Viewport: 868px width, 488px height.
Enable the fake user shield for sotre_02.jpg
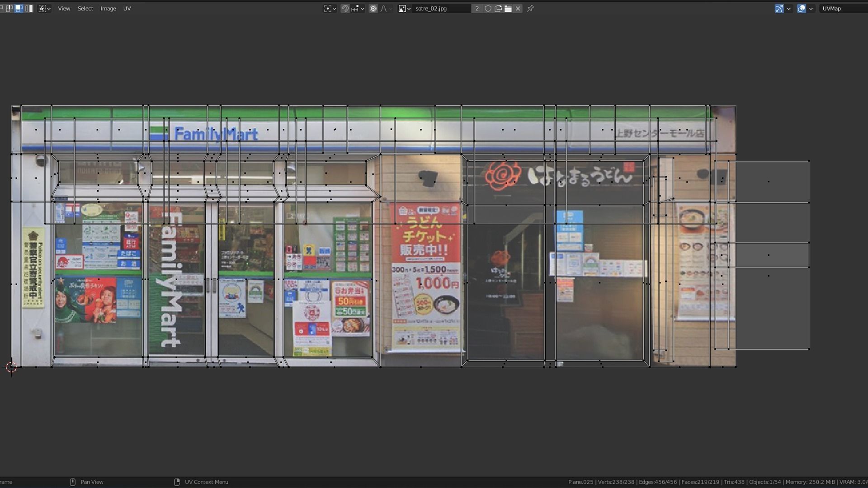487,8
